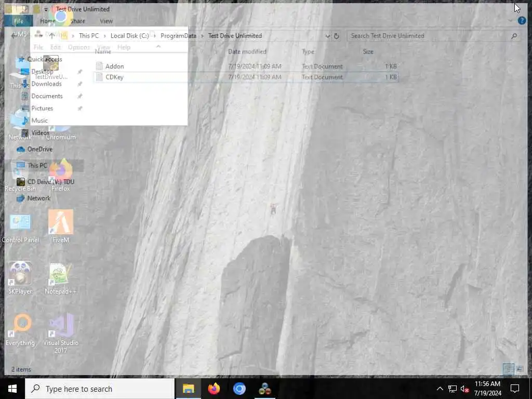Switch to details view in status bar
The image size is (532, 399).
click(508, 369)
